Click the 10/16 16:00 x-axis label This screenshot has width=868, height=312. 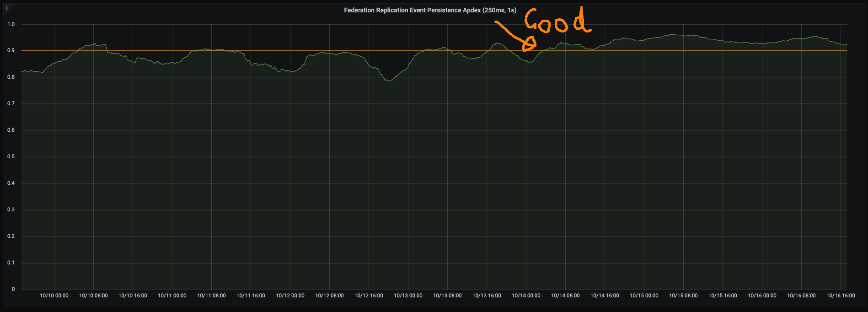click(x=841, y=296)
